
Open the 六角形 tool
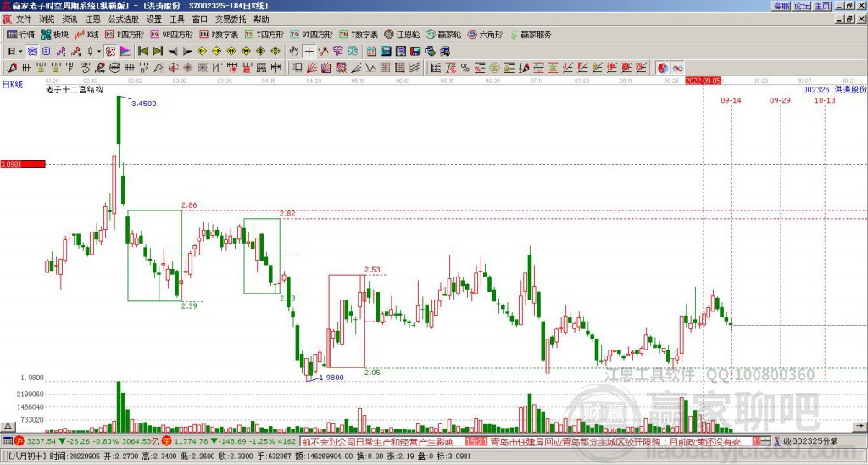(x=485, y=34)
